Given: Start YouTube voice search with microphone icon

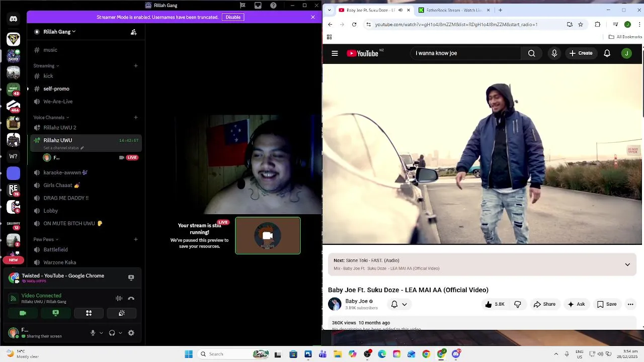Looking at the screenshot, I should tap(554, 53).
